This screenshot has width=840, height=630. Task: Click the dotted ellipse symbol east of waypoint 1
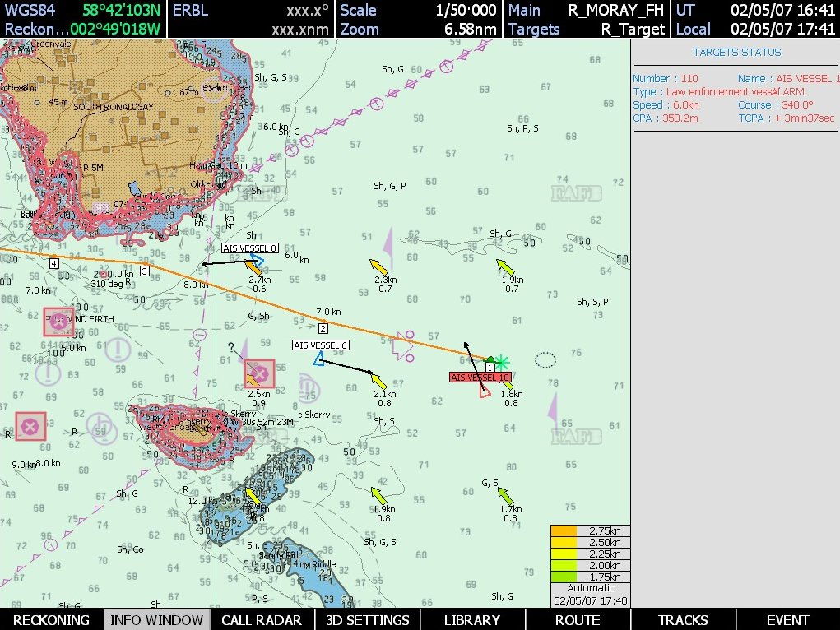545,359
